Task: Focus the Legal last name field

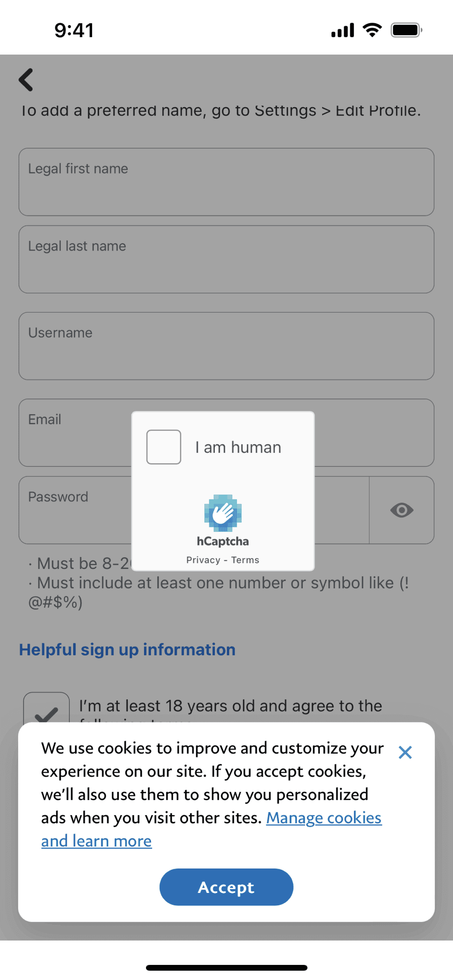Action: pos(226,259)
